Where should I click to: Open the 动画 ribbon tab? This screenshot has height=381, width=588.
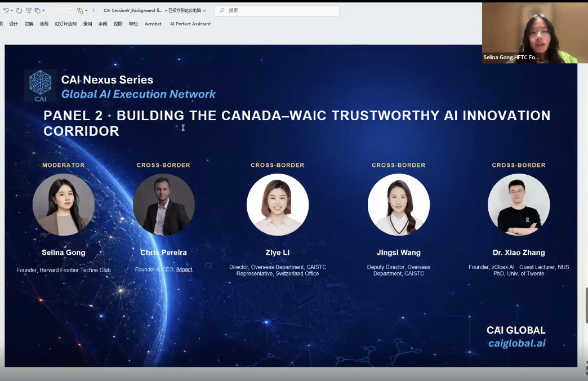pos(44,24)
